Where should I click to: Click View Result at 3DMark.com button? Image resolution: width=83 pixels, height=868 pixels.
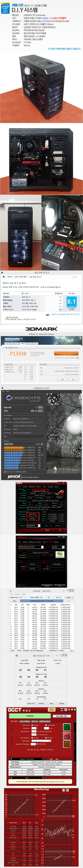tap(66, 353)
